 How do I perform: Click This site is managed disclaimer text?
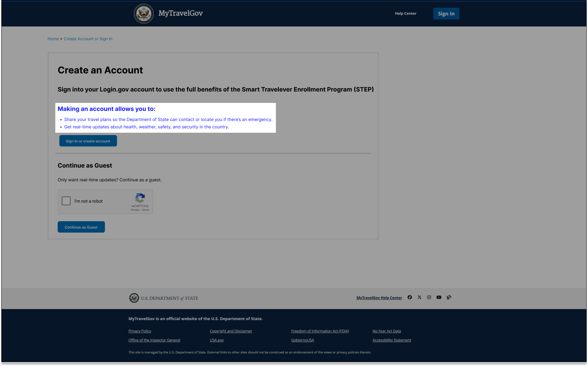coord(250,352)
